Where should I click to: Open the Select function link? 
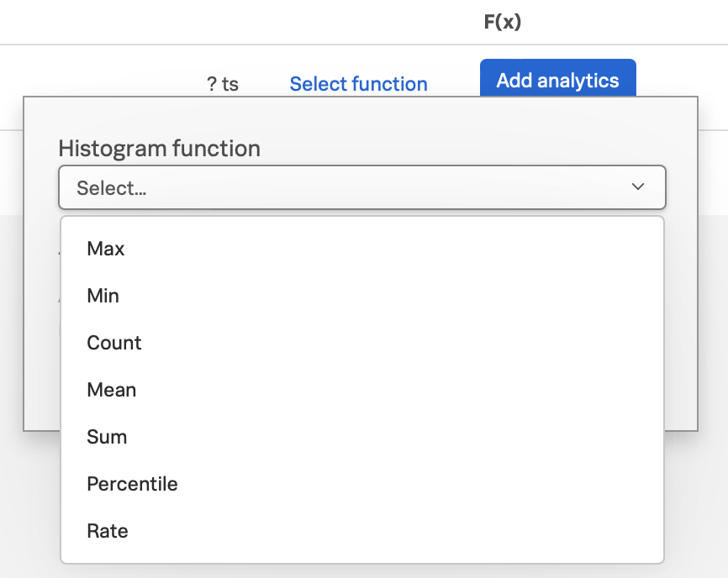click(x=358, y=84)
